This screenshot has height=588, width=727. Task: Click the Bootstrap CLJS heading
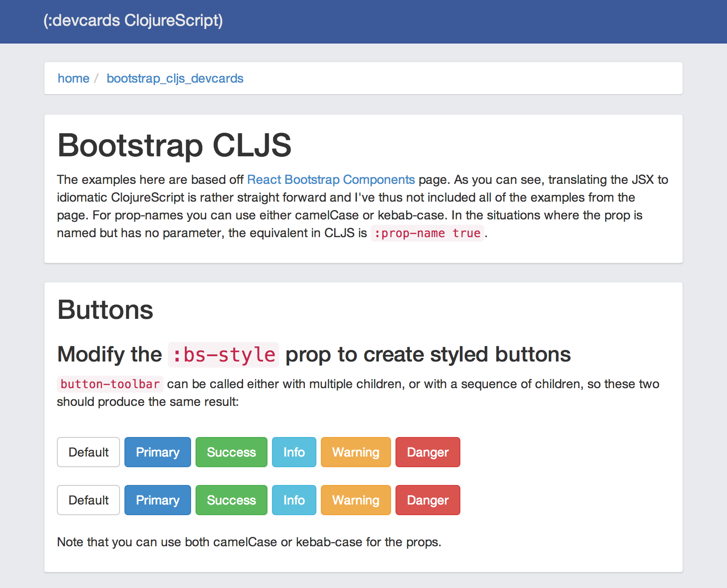click(x=174, y=145)
